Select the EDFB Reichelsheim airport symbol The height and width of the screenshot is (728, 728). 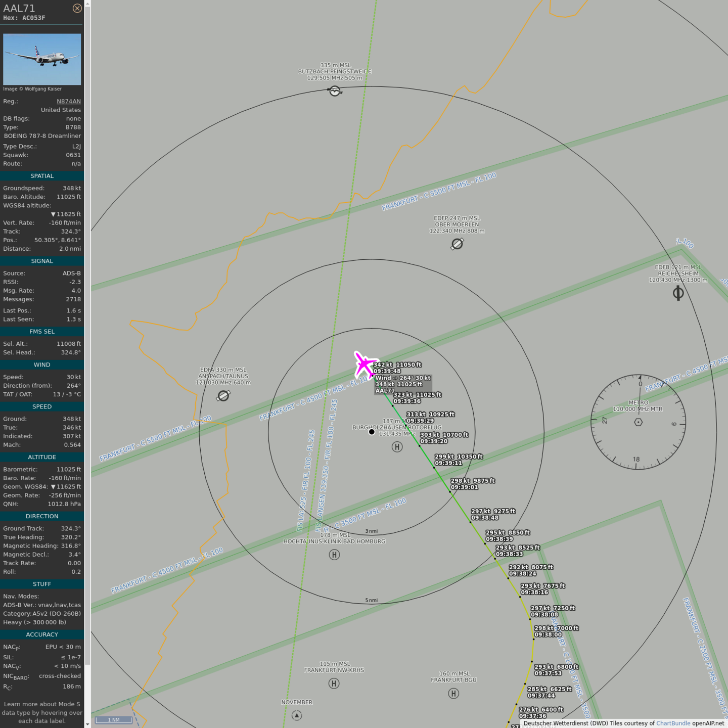coord(678,293)
